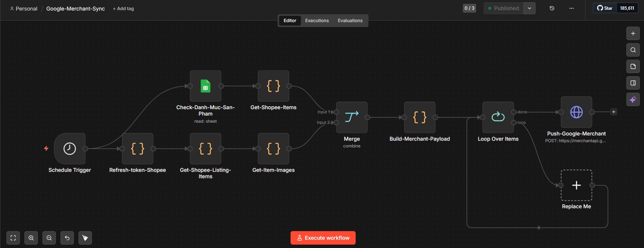Image resolution: width=644 pixels, height=248 pixels.
Task: Reset the canvas zoom level
Action: point(67,238)
